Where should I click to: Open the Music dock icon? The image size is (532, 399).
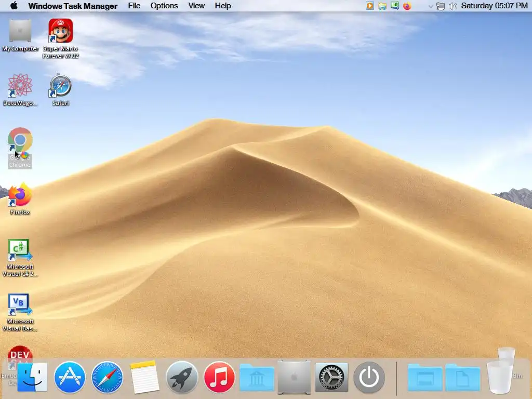click(x=219, y=377)
